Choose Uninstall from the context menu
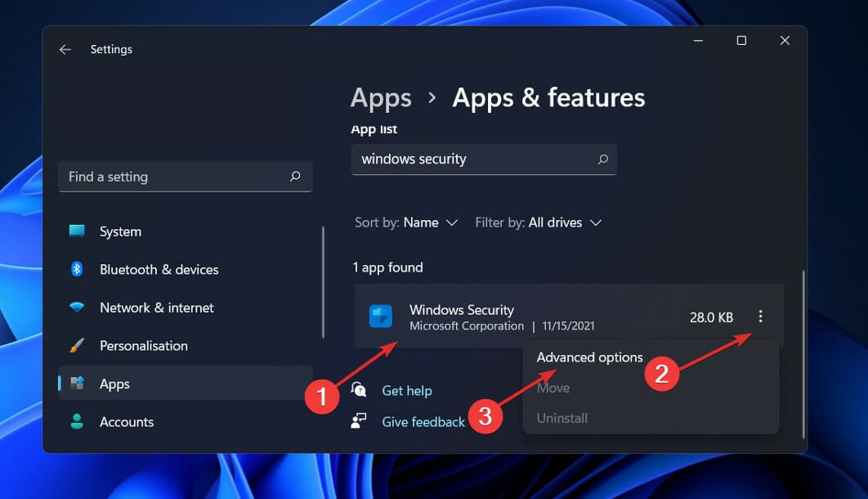This screenshot has width=868, height=499. [562, 418]
